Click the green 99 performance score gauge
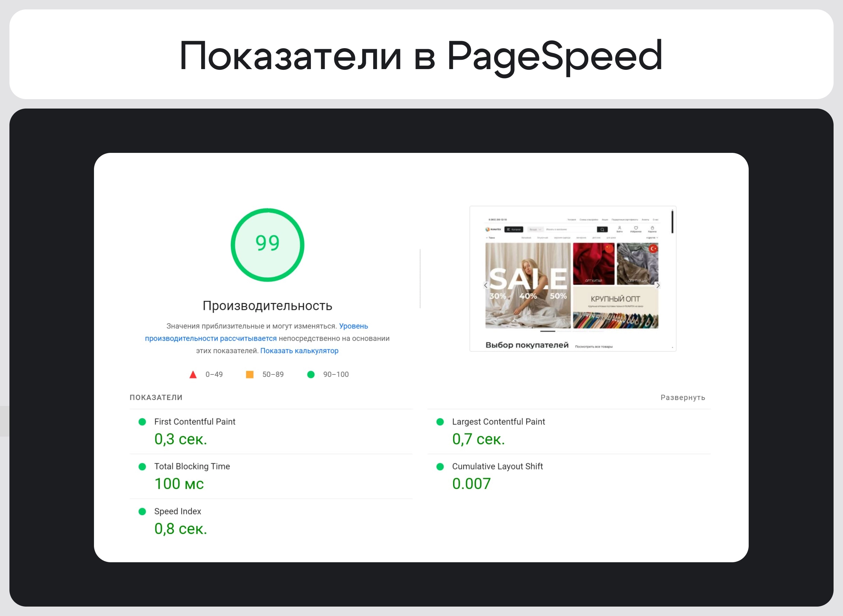 [x=267, y=245]
